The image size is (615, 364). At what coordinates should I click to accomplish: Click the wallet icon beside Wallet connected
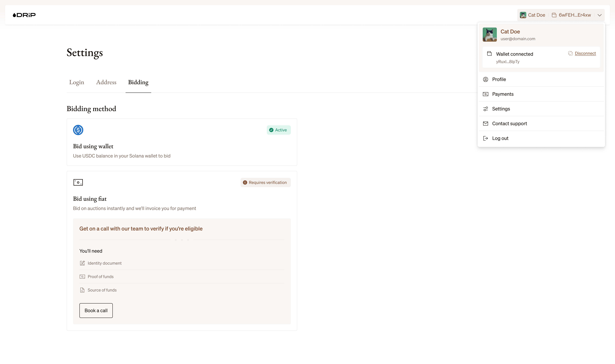(x=489, y=53)
